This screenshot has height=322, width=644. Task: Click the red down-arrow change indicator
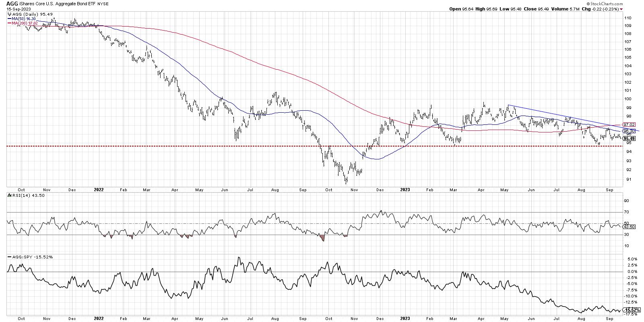(621, 9)
